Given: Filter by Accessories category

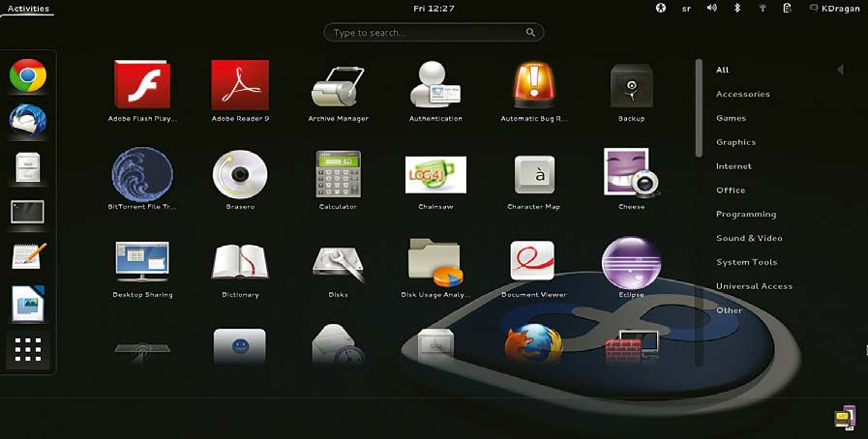Looking at the screenshot, I should tap(743, 94).
